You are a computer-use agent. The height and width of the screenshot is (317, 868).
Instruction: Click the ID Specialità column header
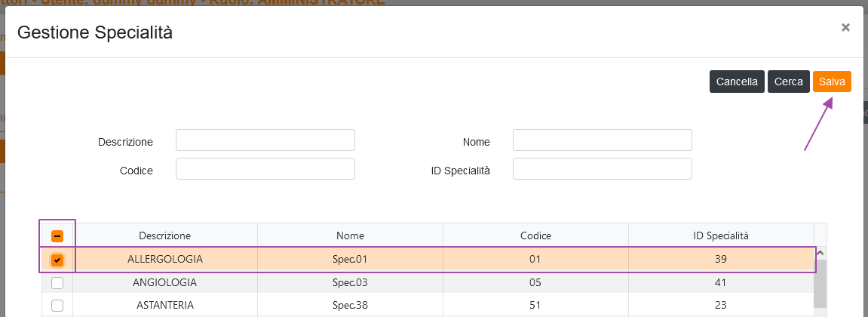tap(720, 235)
